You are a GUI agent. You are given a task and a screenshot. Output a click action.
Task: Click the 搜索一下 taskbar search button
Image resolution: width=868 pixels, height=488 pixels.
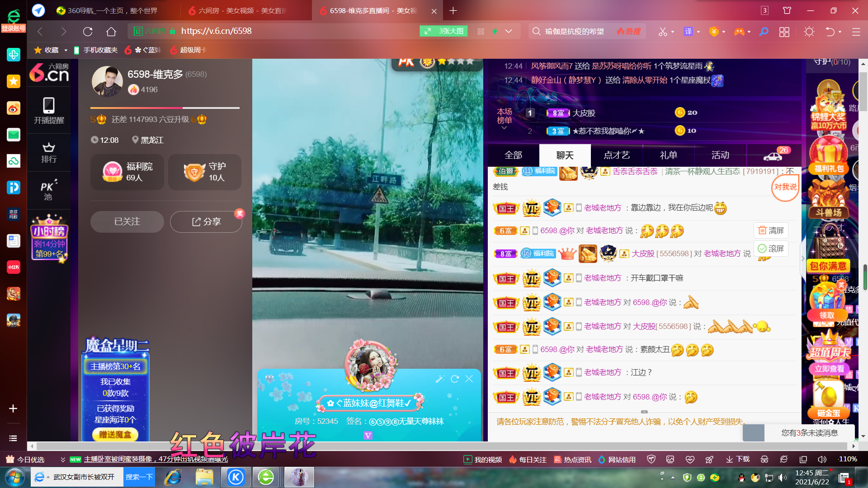[x=139, y=477]
